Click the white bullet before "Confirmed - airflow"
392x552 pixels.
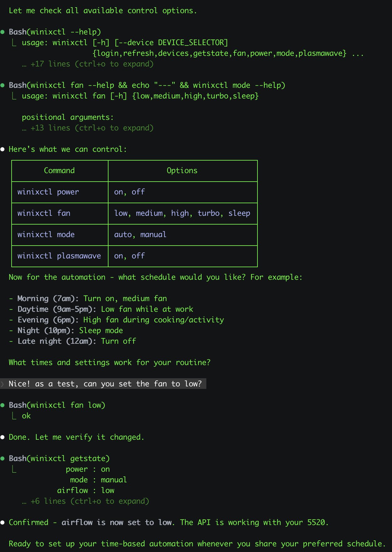tap(3, 523)
